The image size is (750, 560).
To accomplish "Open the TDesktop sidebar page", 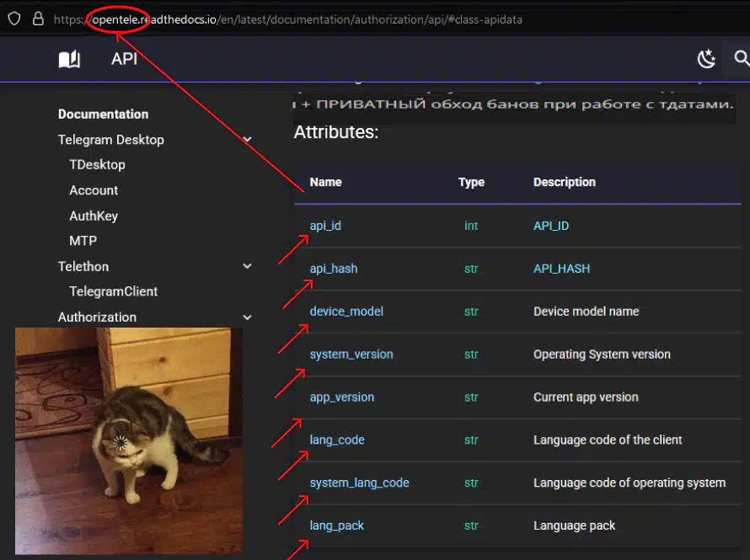I will coord(97,165).
